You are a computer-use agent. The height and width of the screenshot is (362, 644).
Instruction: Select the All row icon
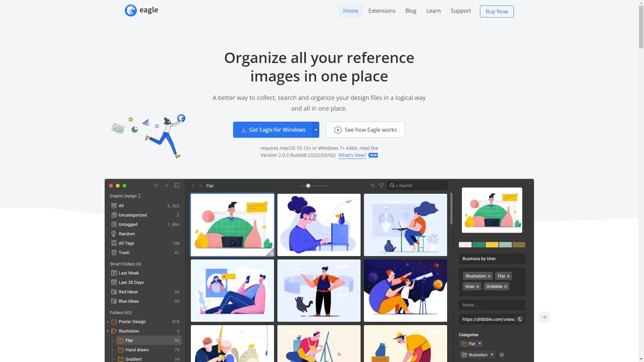coord(114,206)
